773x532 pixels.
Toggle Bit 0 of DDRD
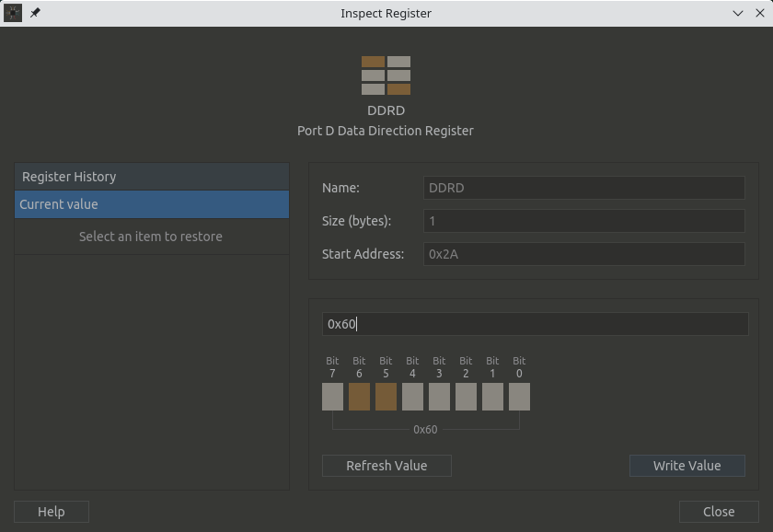pos(519,397)
